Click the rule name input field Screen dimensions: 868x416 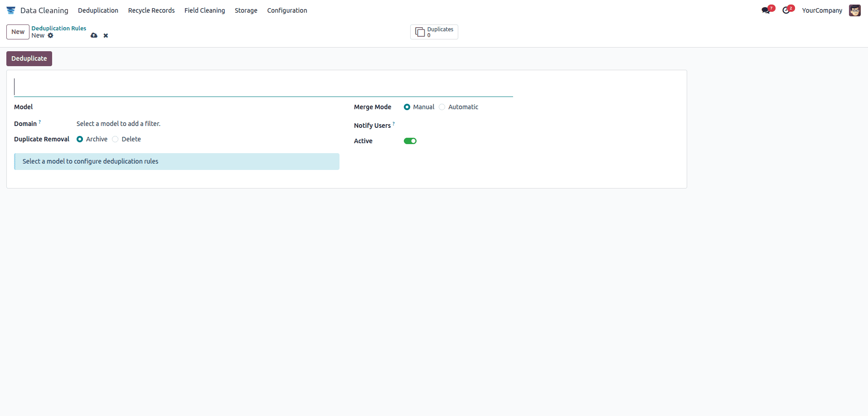181,87
